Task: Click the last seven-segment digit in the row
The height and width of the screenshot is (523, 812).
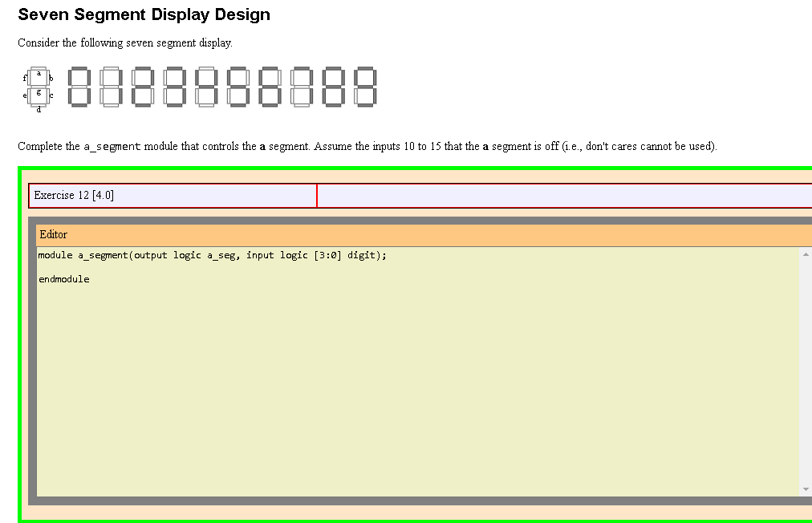Action: [x=366, y=87]
